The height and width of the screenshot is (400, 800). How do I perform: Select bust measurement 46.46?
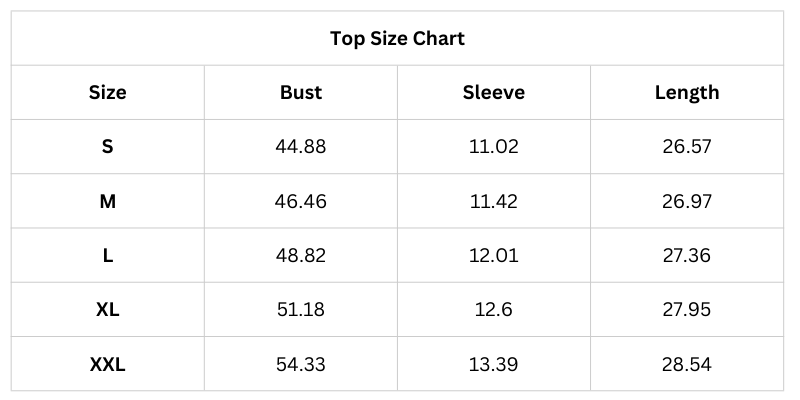[x=301, y=201]
